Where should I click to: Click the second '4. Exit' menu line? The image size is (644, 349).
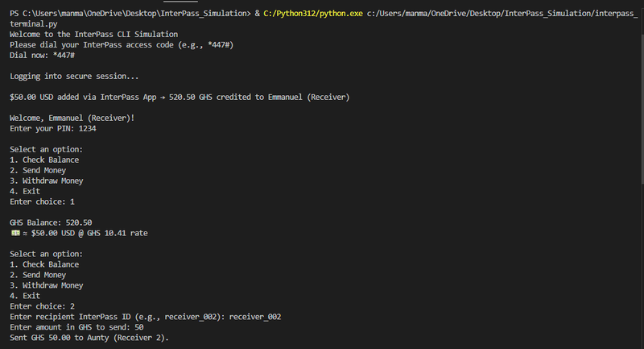(25, 296)
